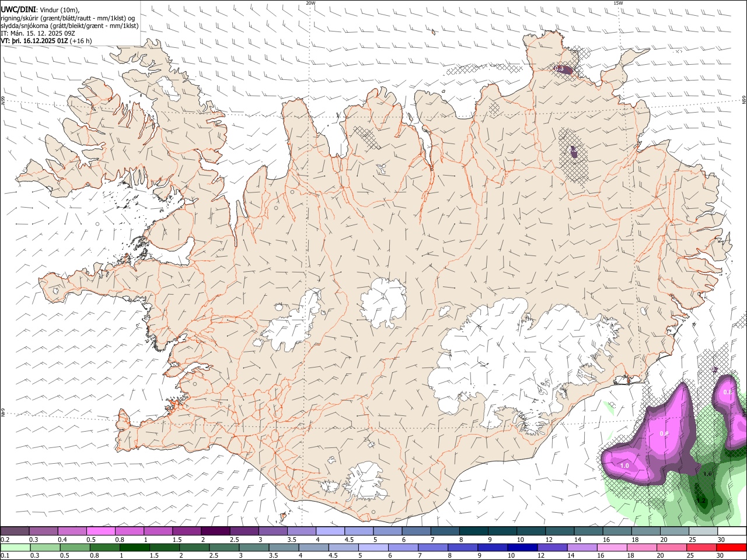Viewport: 747px width, 560px height.
Task: Click the black 1.0 label on green rain area
Action: [x=707, y=474]
